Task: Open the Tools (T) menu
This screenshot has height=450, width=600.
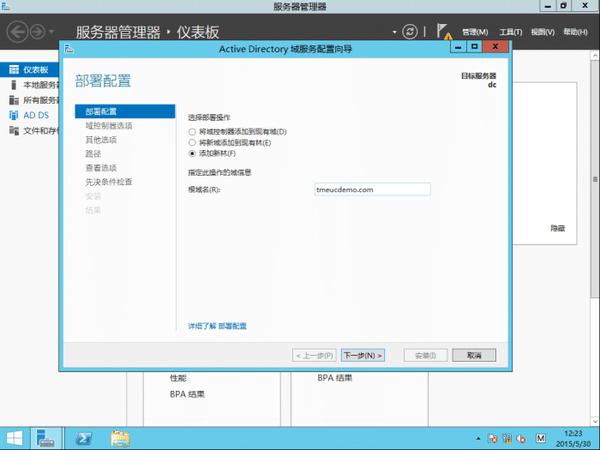Action: 510,32
